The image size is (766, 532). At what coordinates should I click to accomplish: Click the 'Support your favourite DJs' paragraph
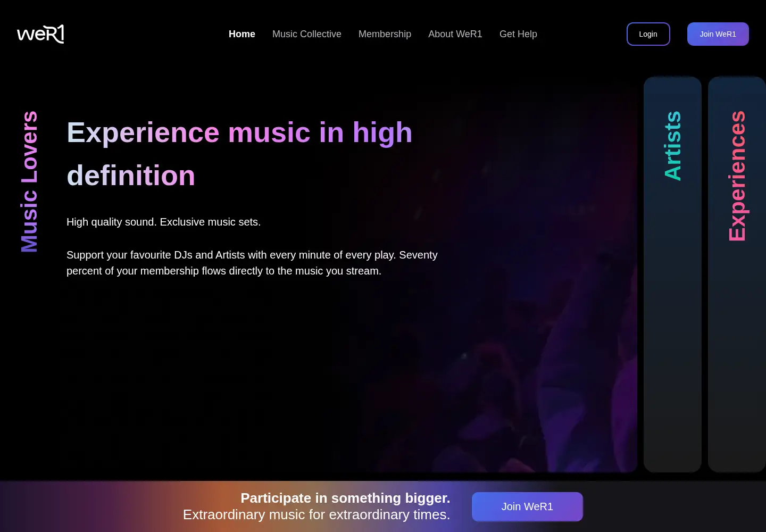252,263
